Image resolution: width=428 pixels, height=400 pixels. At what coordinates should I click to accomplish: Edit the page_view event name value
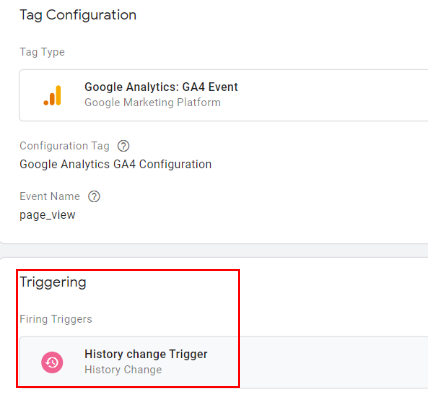pos(47,215)
